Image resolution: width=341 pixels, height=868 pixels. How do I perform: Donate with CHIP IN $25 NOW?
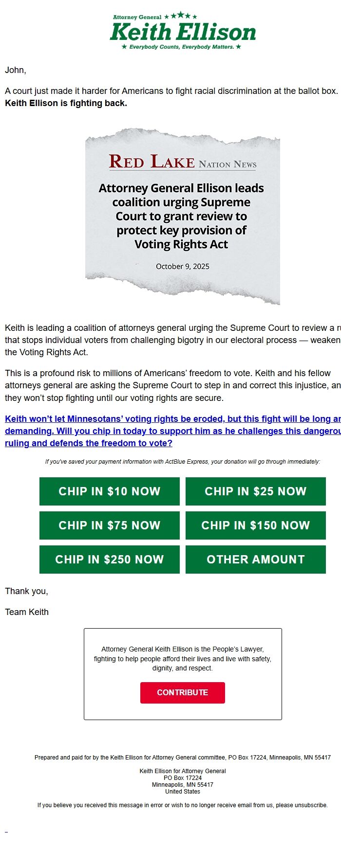(x=255, y=491)
